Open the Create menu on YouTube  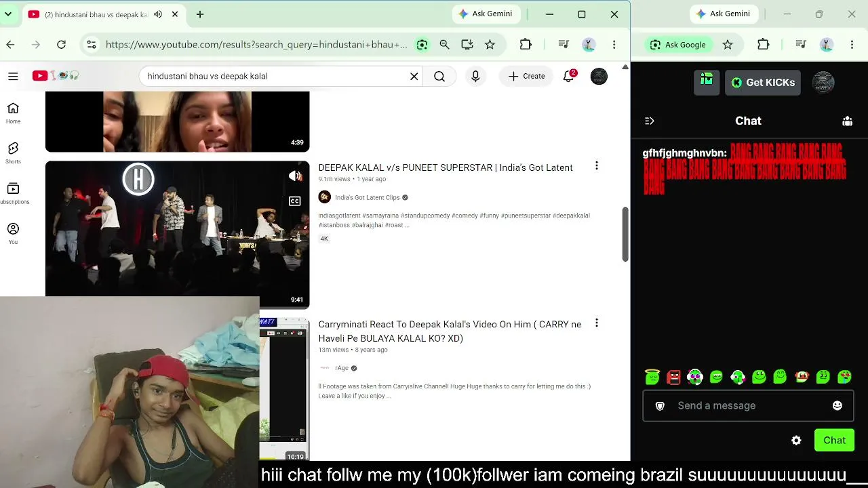tap(526, 76)
